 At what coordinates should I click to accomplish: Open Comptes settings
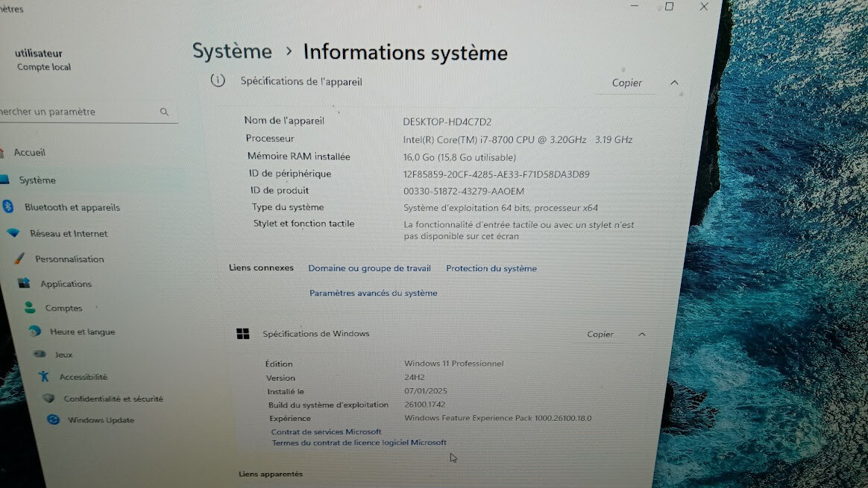(63, 308)
